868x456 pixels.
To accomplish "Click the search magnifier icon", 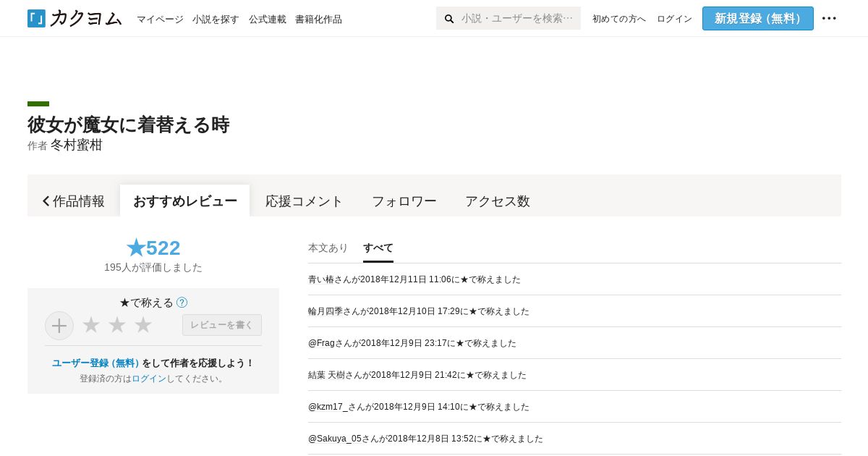I will [449, 19].
